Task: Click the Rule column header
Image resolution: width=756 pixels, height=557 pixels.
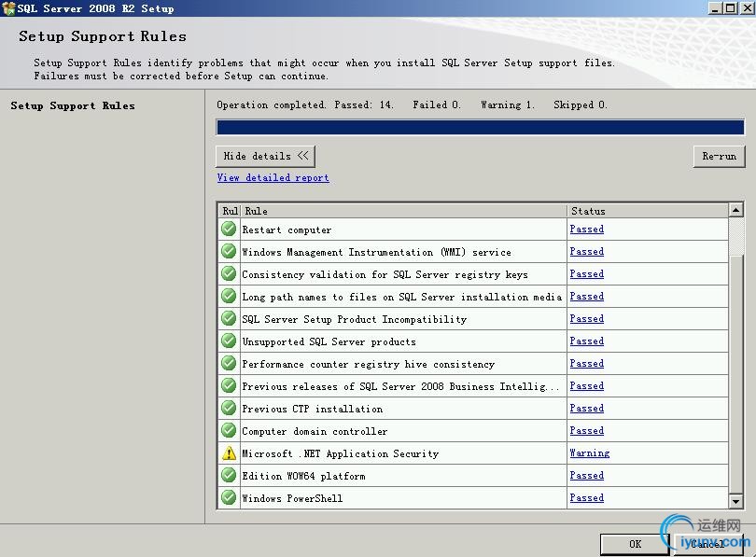Action: click(403, 211)
